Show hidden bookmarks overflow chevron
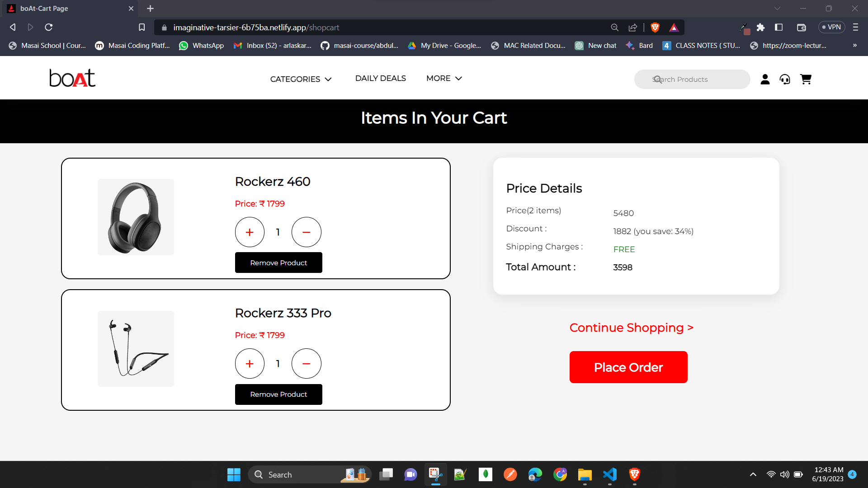This screenshot has height=488, width=868. (x=854, y=46)
